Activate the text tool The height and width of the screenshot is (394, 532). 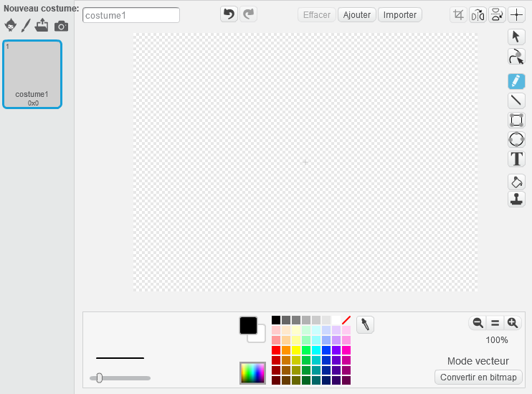[516, 159]
